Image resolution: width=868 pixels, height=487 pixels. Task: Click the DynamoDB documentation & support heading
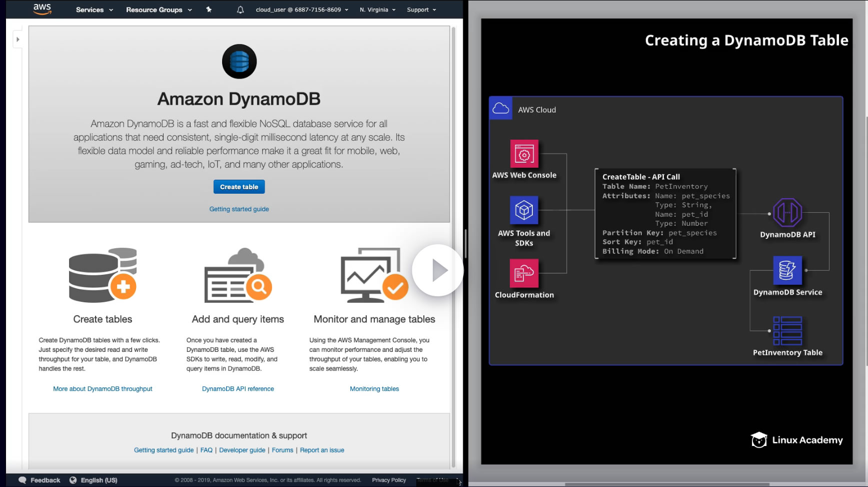(239, 436)
